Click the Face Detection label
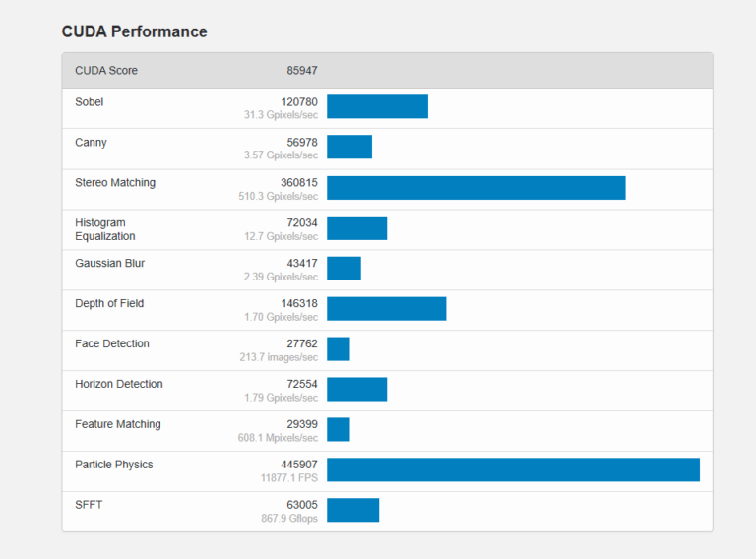Viewport: 756px width, 559px height. (x=112, y=344)
